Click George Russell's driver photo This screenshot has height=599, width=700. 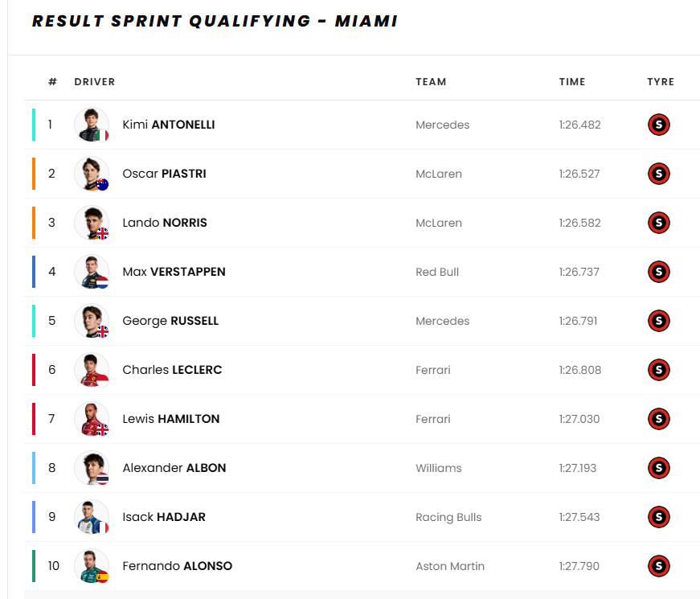coord(92,321)
